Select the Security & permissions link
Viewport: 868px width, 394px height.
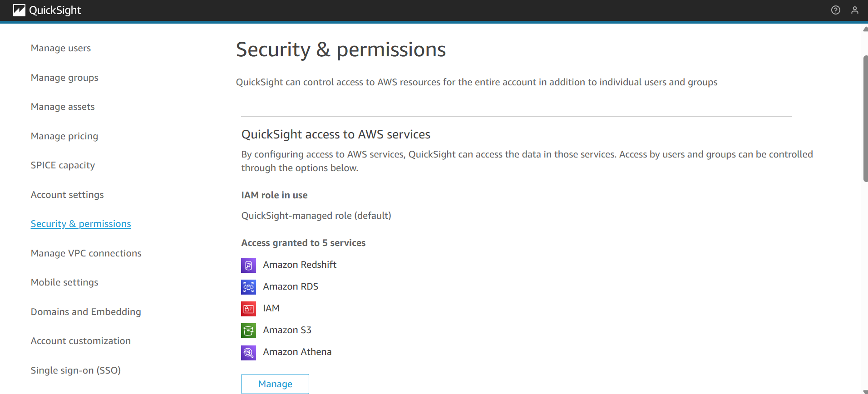pos(81,224)
